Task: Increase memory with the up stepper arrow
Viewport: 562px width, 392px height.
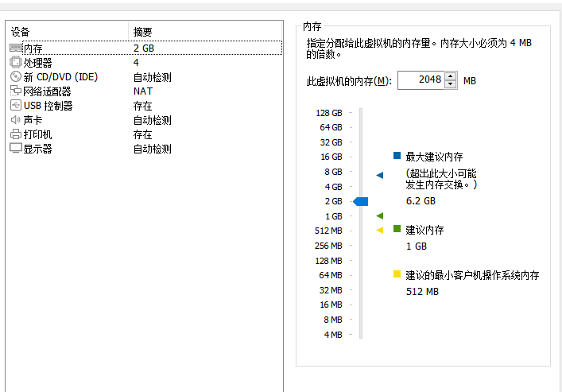Action: (451, 76)
